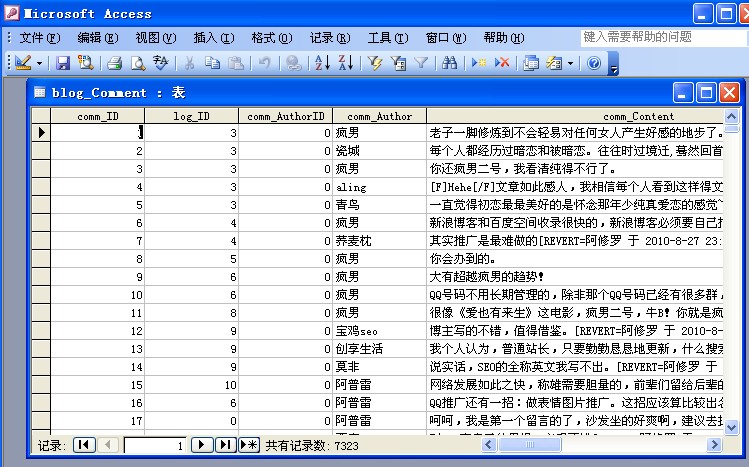Click row selector for record 1
Screen dimensions: 749x467
pos(41,132)
